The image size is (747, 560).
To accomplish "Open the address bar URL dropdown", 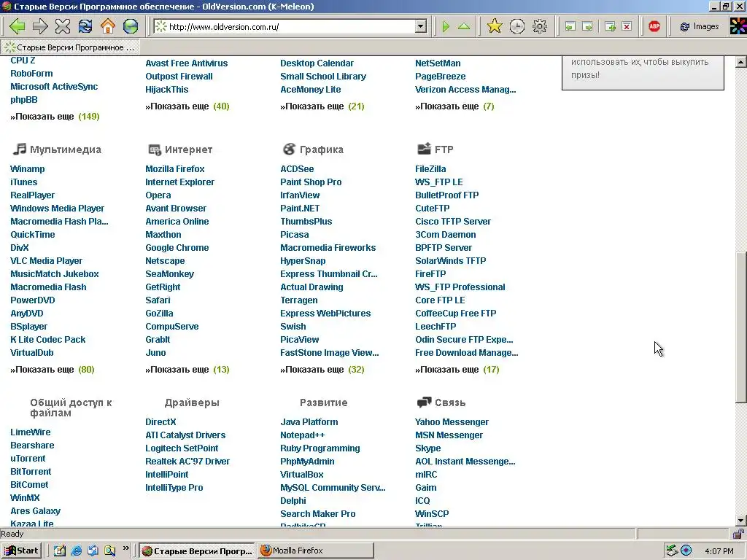I will 421,27.
